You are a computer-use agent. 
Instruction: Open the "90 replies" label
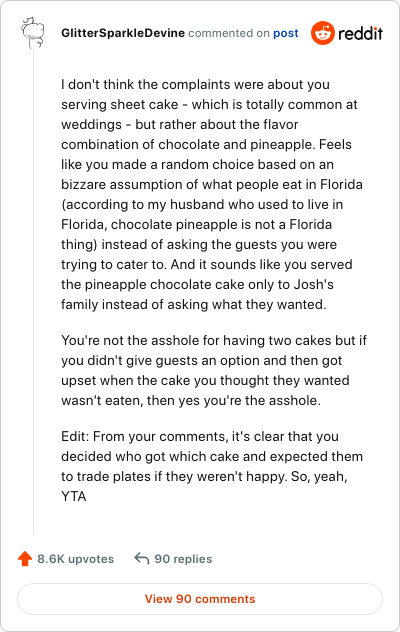(183, 559)
